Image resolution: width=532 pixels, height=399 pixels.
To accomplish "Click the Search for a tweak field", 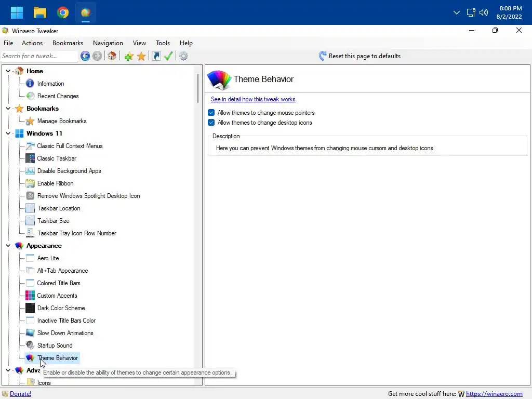I will pos(39,56).
